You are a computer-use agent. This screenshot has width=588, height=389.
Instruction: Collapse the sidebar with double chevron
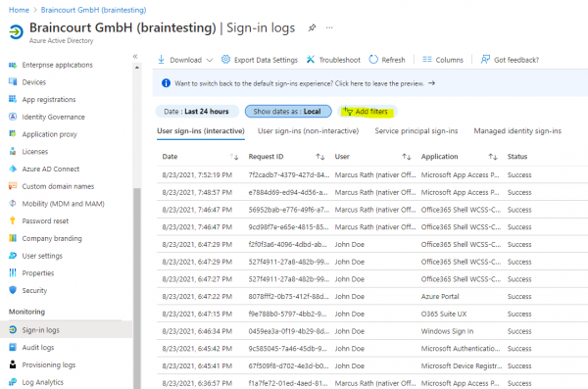135,56
